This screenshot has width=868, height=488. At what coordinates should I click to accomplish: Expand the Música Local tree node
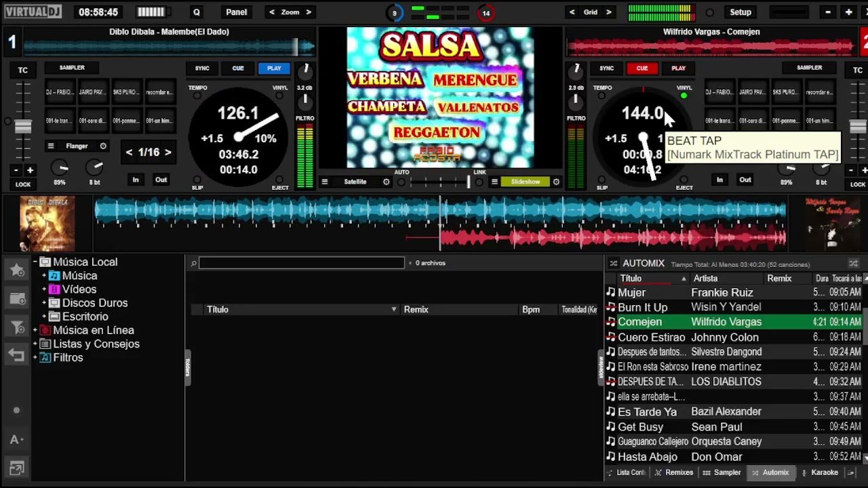click(35, 262)
